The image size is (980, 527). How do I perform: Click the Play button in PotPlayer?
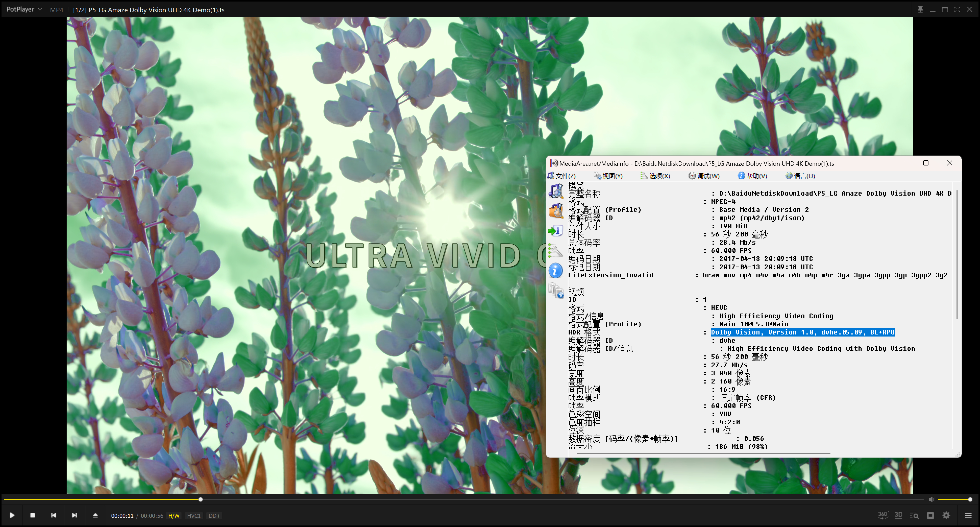pos(12,515)
